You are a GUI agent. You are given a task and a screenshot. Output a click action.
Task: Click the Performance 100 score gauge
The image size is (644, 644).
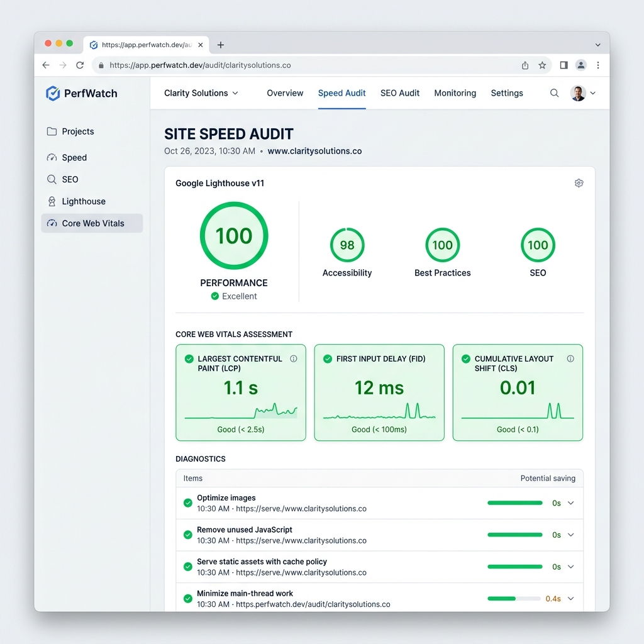pyautogui.click(x=234, y=236)
